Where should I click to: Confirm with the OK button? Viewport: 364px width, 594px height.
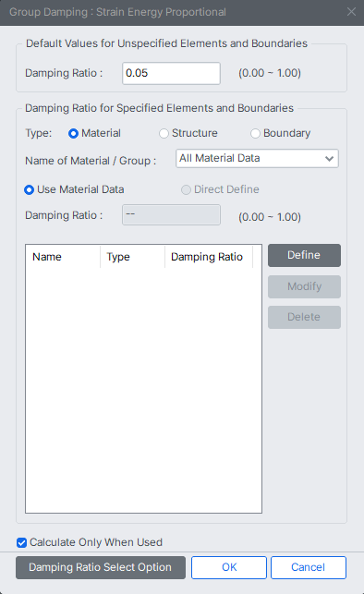point(229,567)
